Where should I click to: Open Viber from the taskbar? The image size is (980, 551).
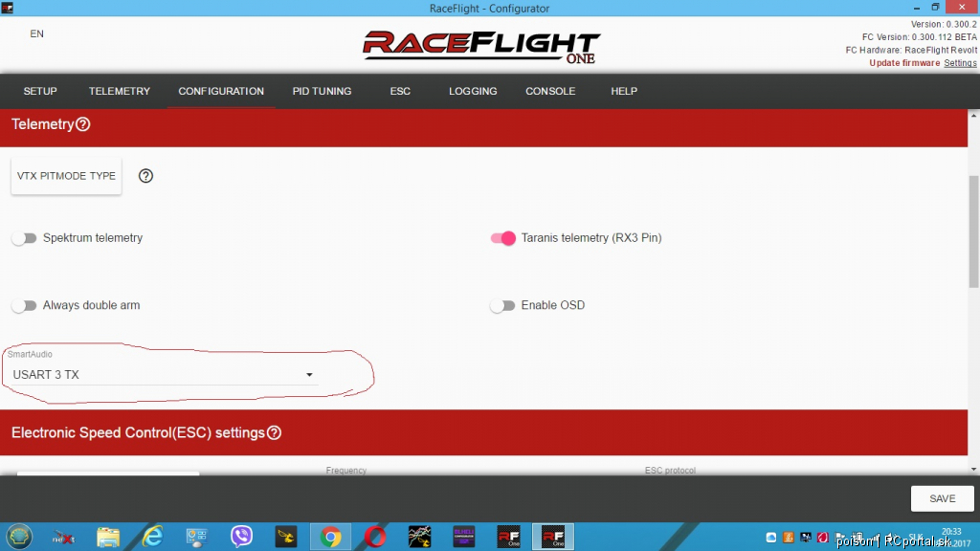[241, 537]
